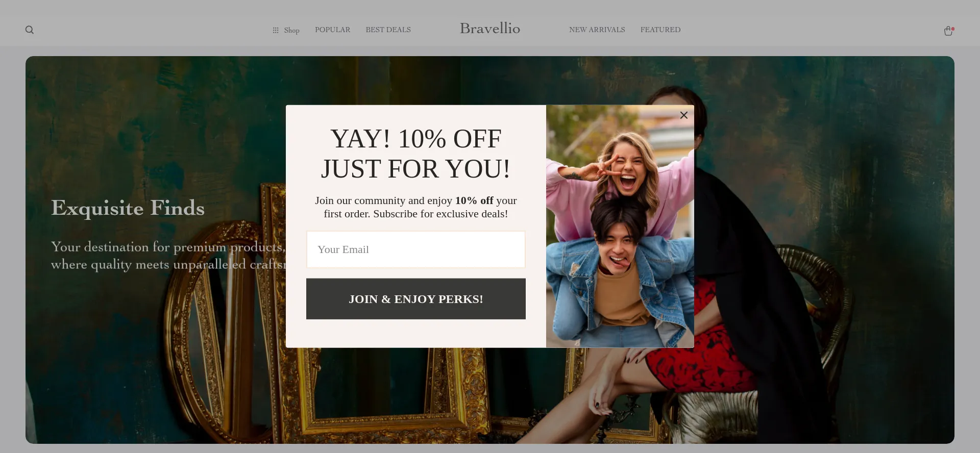Focus the Your Email field
This screenshot has height=453, width=980.
click(x=416, y=249)
